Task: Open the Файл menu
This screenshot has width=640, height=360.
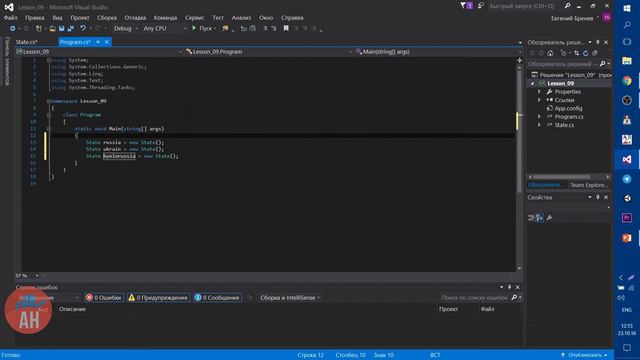Action: [11, 18]
